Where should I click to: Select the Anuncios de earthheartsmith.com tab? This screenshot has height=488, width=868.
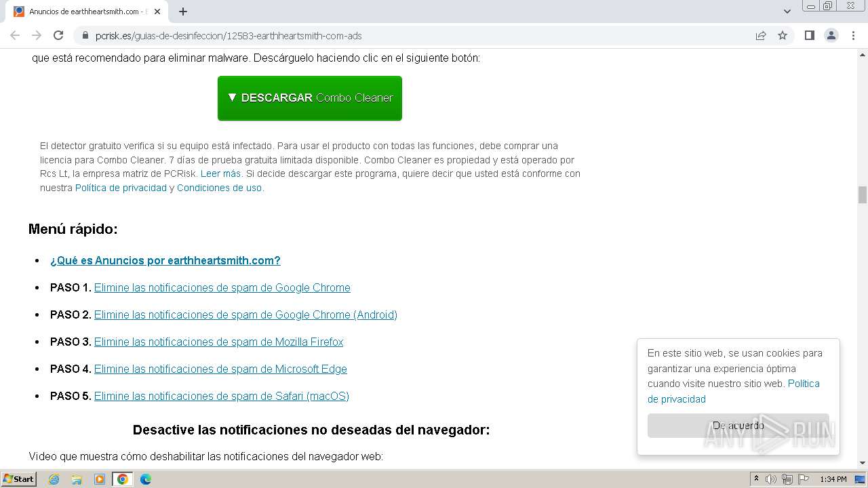pyautogui.click(x=87, y=12)
